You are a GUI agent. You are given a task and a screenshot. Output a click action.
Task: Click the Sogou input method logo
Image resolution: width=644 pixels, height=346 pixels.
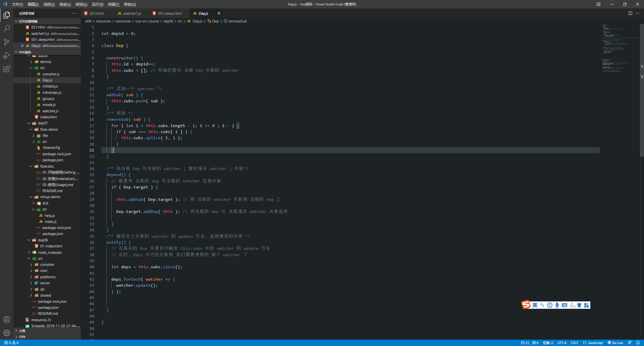point(526,305)
